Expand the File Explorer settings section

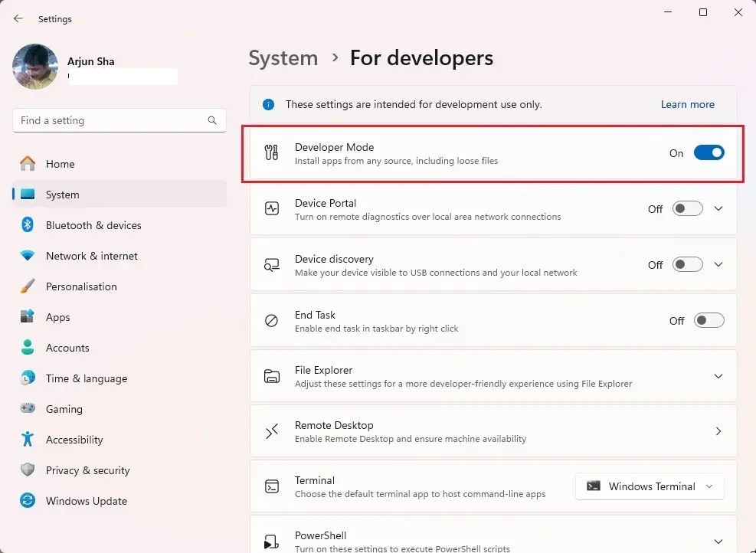[718, 376]
